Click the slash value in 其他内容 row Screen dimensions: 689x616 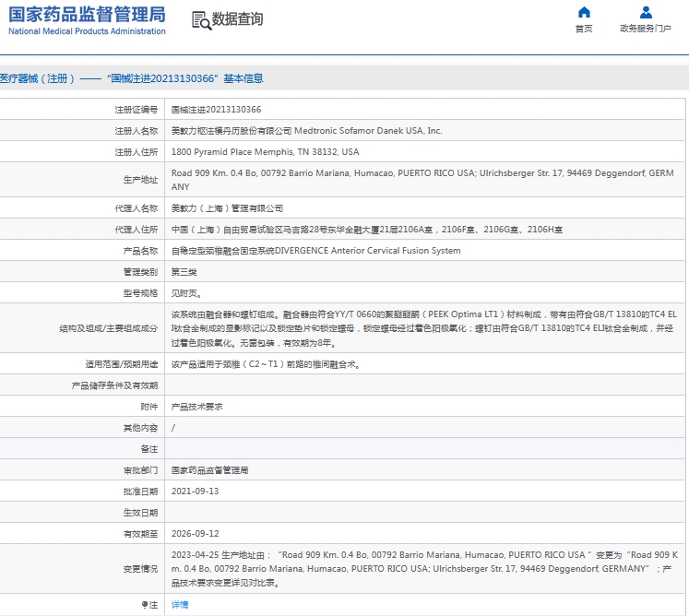pyautogui.click(x=173, y=428)
